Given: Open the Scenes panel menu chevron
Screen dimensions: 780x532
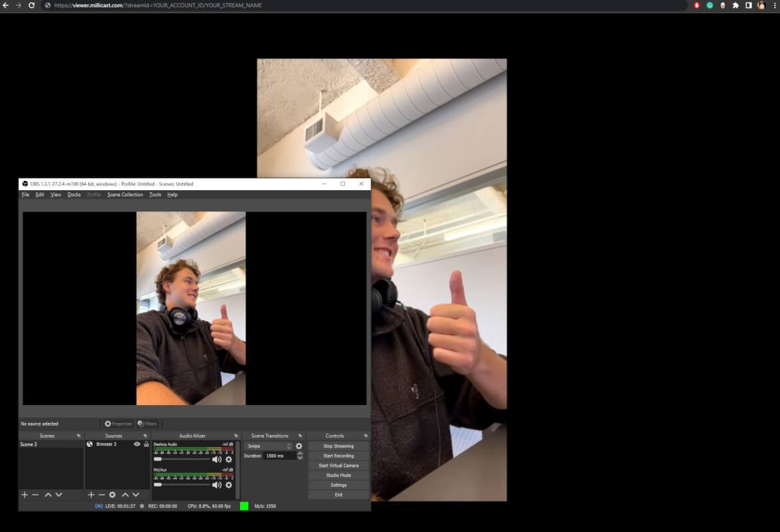Looking at the screenshot, I should pyautogui.click(x=78, y=436).
